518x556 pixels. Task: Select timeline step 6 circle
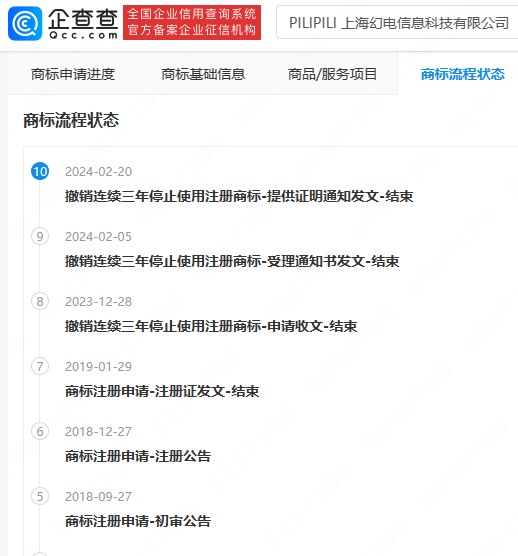coord(40,431)
